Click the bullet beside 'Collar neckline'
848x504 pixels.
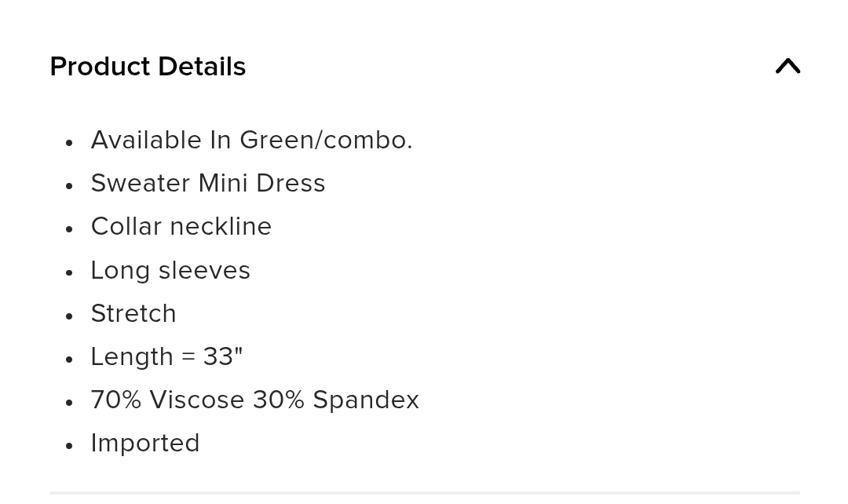(68, 229)
